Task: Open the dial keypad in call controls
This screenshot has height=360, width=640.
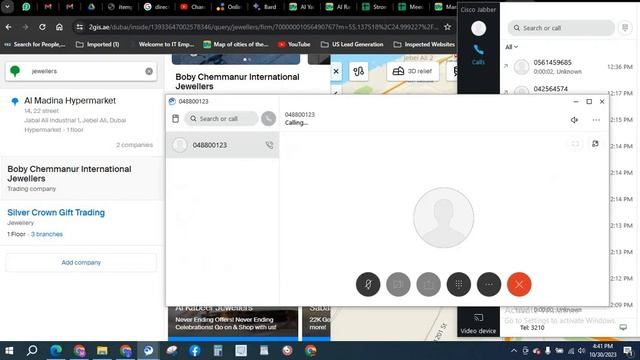Action: pyautogui.click(x=458, y=284)
